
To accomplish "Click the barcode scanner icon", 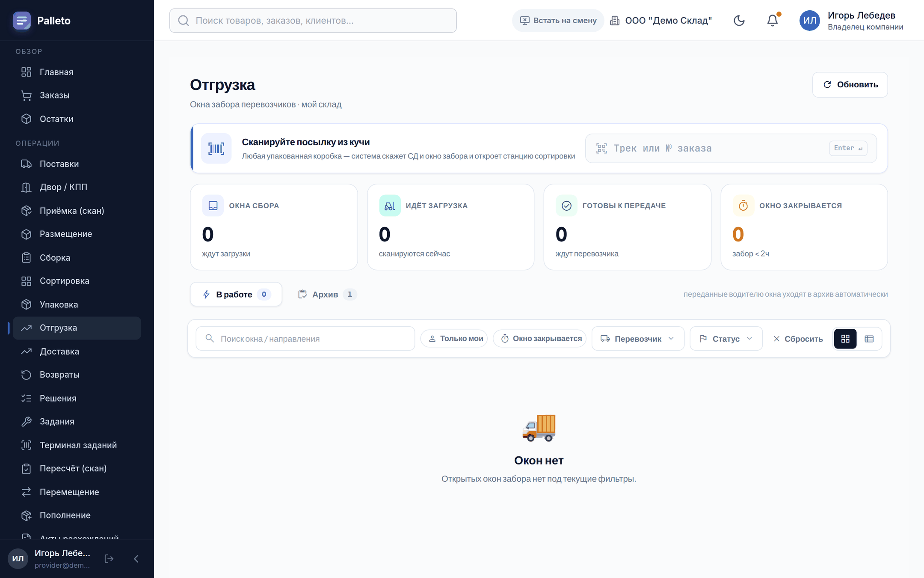I will [216, 149].
